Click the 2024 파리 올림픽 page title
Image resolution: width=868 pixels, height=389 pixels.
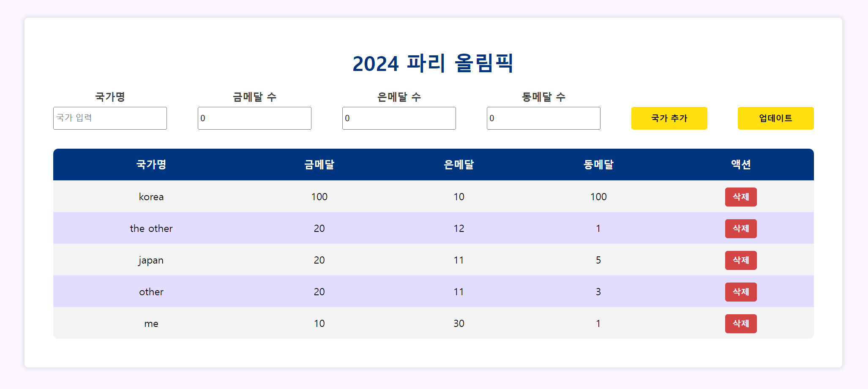pyautogui.click(x=433, y=63)
